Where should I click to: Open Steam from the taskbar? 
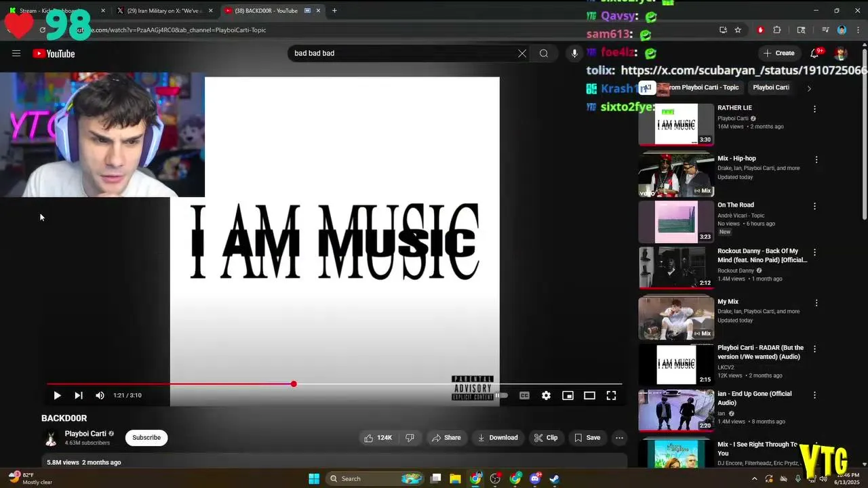555,479
